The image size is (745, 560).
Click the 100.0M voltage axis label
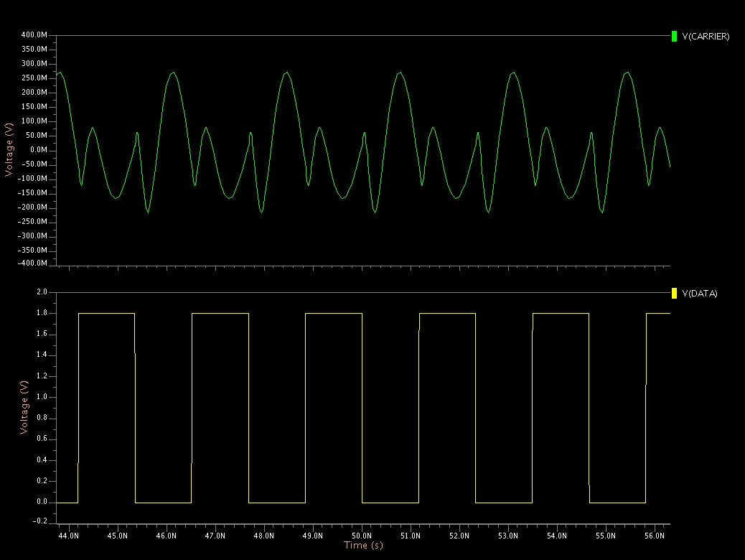coord(34,121)
